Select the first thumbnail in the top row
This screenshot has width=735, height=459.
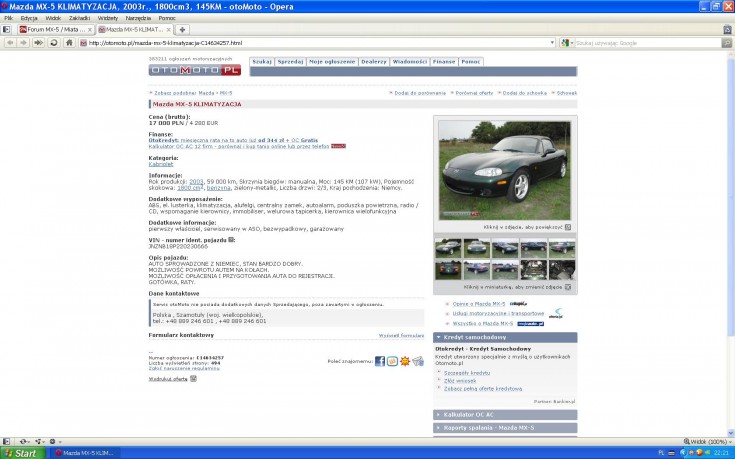pyautogui.click(x=448, y=248)
